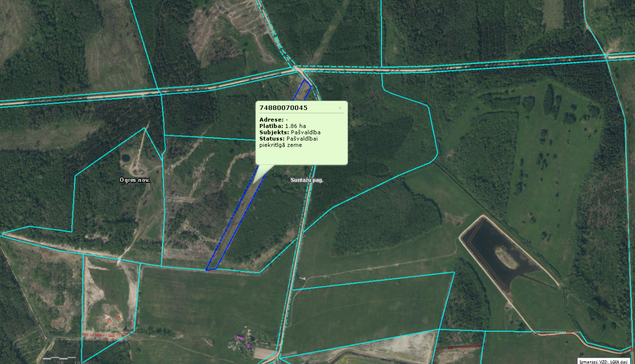
Task: Click the small round pond near Ogres nov.
Action: coord(125,158)
